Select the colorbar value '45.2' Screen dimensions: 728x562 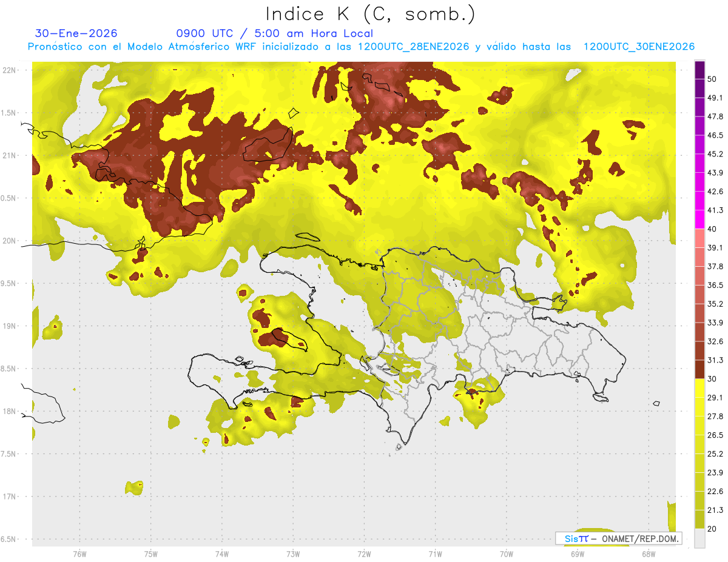(x=715, y=154)
